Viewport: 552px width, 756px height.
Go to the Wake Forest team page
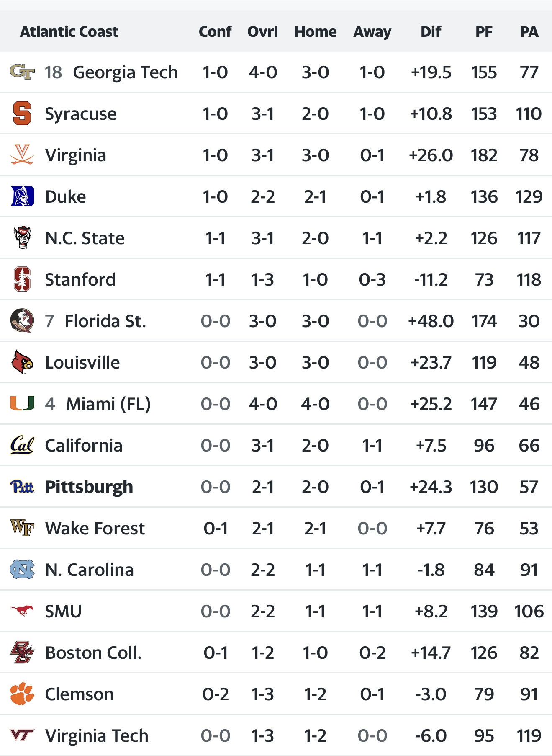pyautogui.click(x=95, y=528)
